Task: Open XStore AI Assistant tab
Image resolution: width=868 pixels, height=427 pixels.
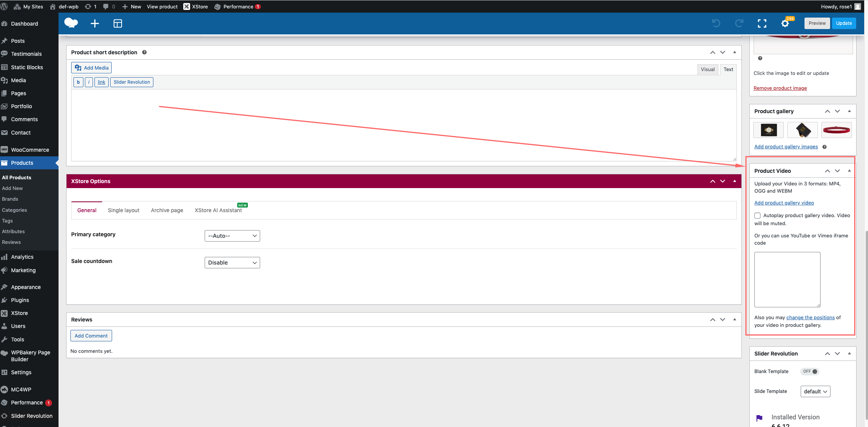Action: click(218, 210)
